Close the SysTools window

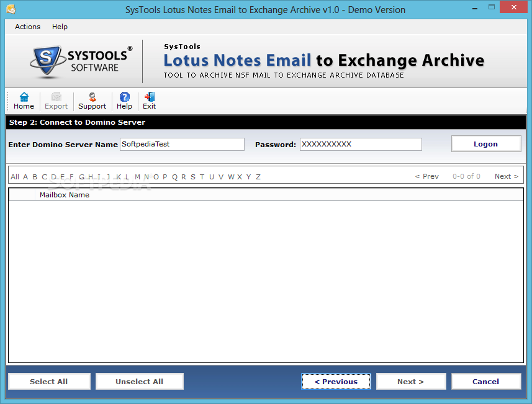click(x=513, y=7)
